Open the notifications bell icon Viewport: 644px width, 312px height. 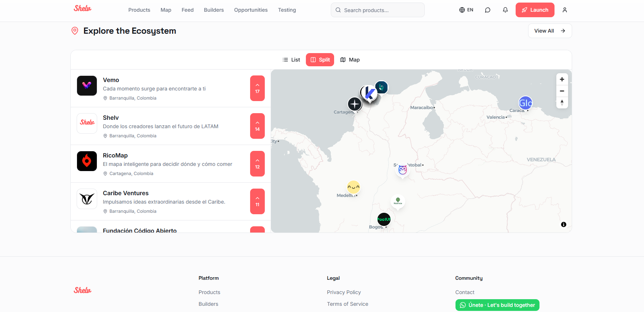click(x=505, y=10)
